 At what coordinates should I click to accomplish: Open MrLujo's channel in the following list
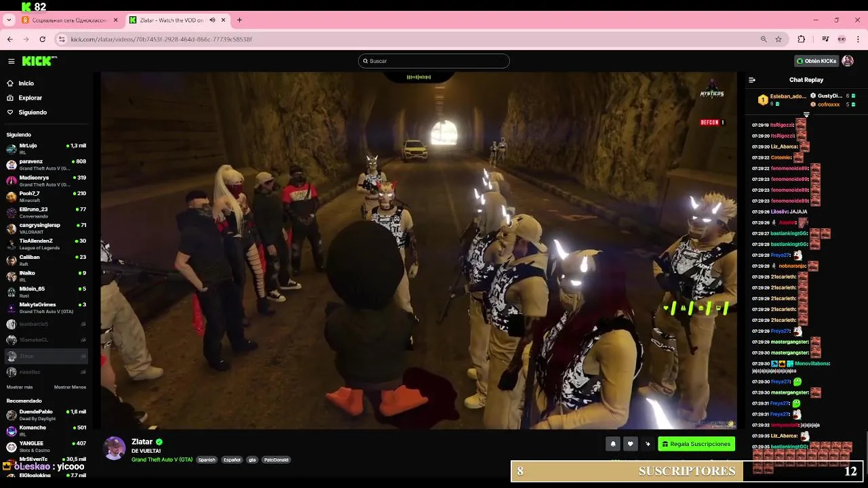pos(46,148)
